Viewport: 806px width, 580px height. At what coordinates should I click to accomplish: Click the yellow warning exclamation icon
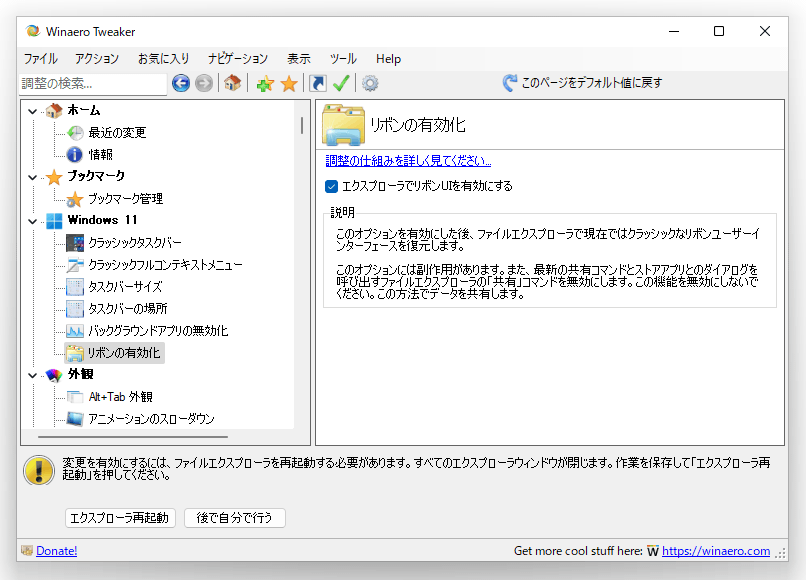(39, 470)
